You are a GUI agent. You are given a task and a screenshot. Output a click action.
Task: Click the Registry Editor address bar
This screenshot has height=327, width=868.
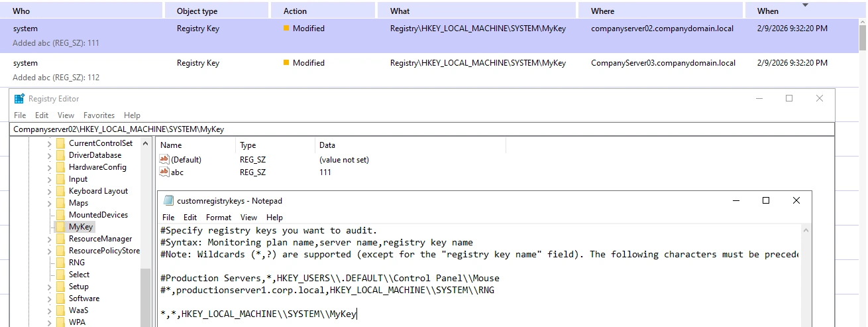[422, 129]
